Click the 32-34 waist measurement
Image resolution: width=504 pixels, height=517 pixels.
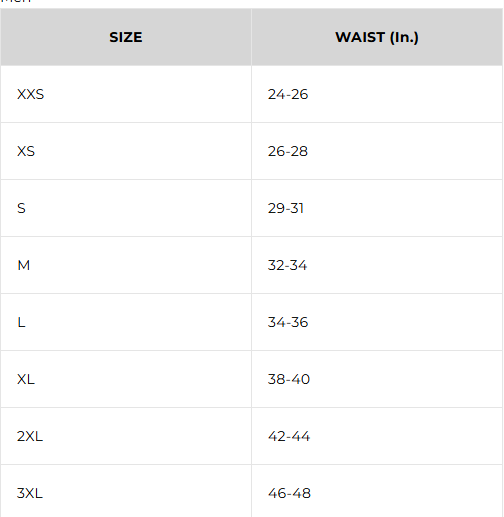pyautogui.click(x=287, y=265)
